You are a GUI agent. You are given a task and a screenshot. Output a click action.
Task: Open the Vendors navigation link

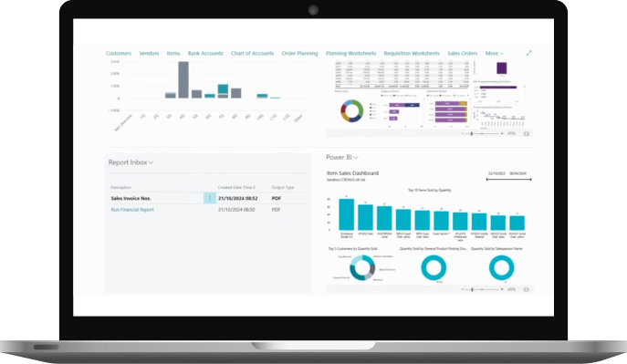[149, 53]
